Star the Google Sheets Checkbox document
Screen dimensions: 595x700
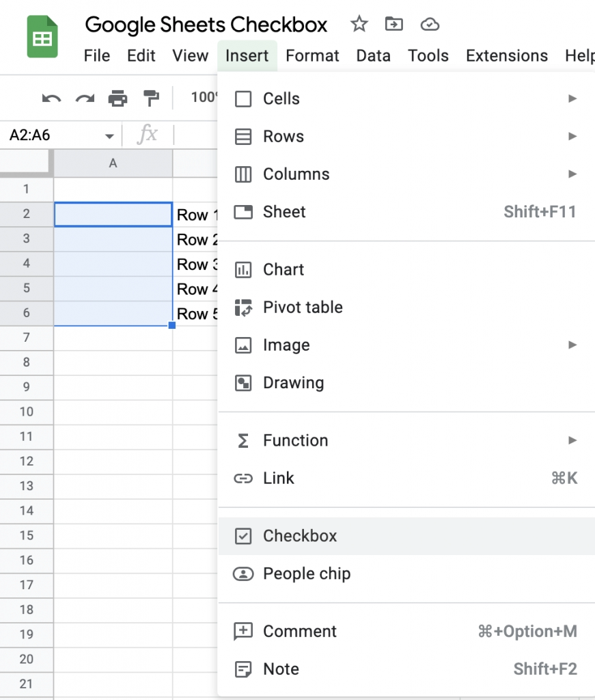(x=359, y=23)
